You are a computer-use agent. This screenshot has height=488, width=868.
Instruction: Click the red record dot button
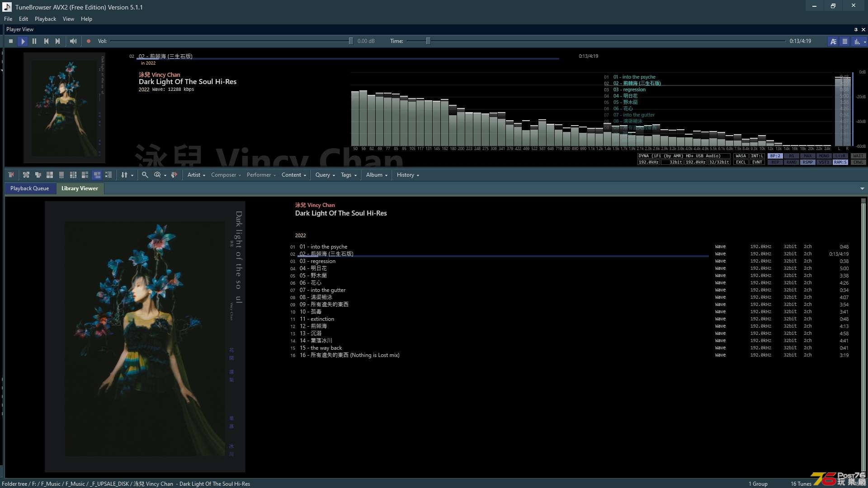pyautogui.click(x=89, y=41)
